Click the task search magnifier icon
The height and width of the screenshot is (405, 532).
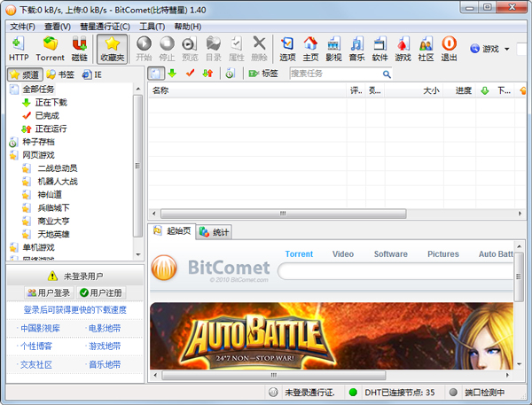tap(387, 74)
